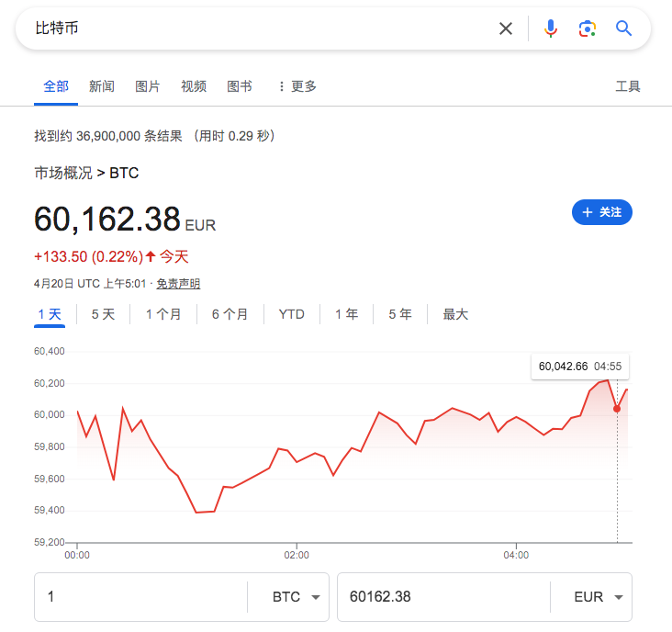Click the blue magnifier search icon
The image size is (672, 632).
coord(624,28)
